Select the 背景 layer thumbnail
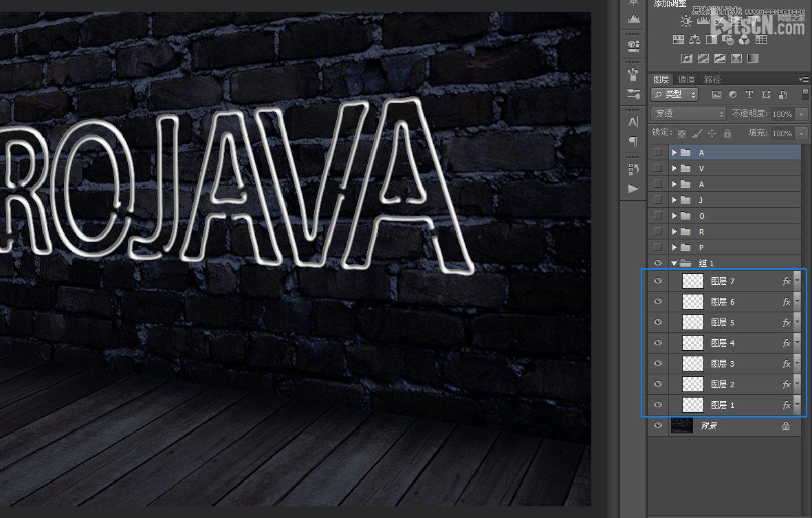This screenshot has height=518, width=812. [x=682, y=425]
